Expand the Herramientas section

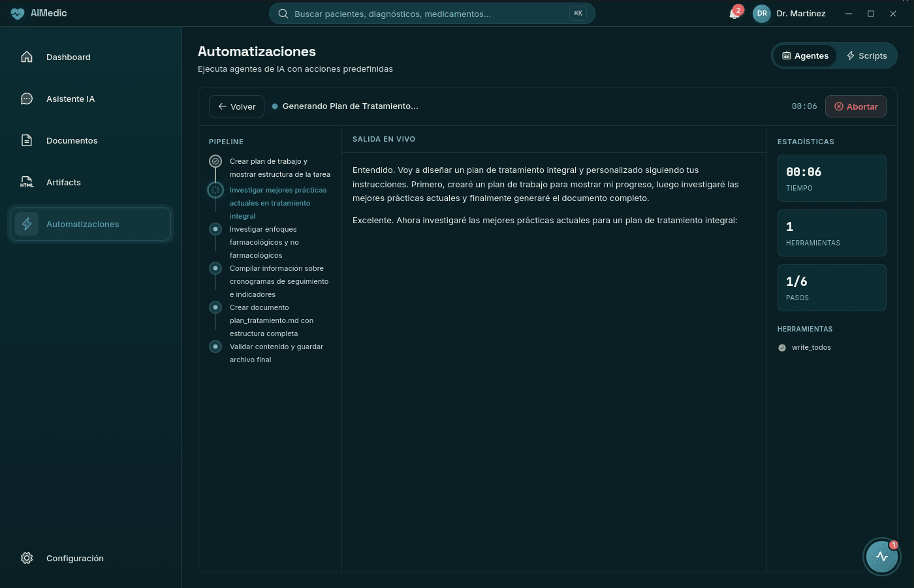pos(805,329)
